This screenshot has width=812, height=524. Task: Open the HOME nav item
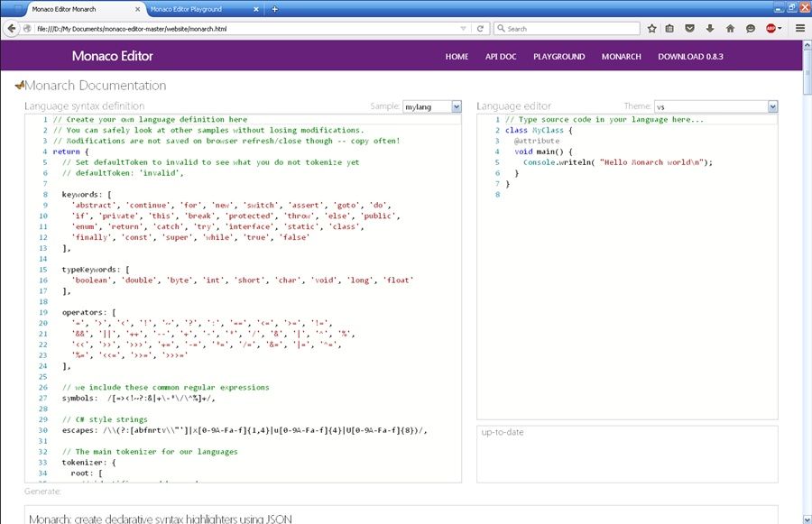[x=457, y=57]
